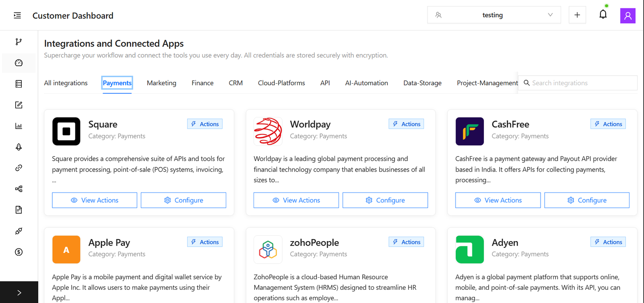Click View Actions for Square
The width and height of the screenshot is (644, 303).
click(95, 200)
